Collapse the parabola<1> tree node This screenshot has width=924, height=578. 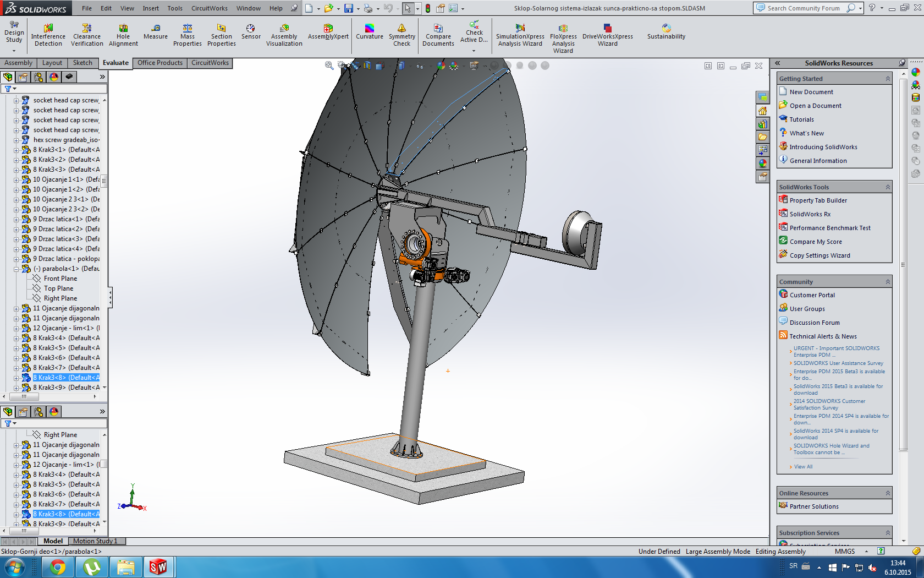point(16,269)
